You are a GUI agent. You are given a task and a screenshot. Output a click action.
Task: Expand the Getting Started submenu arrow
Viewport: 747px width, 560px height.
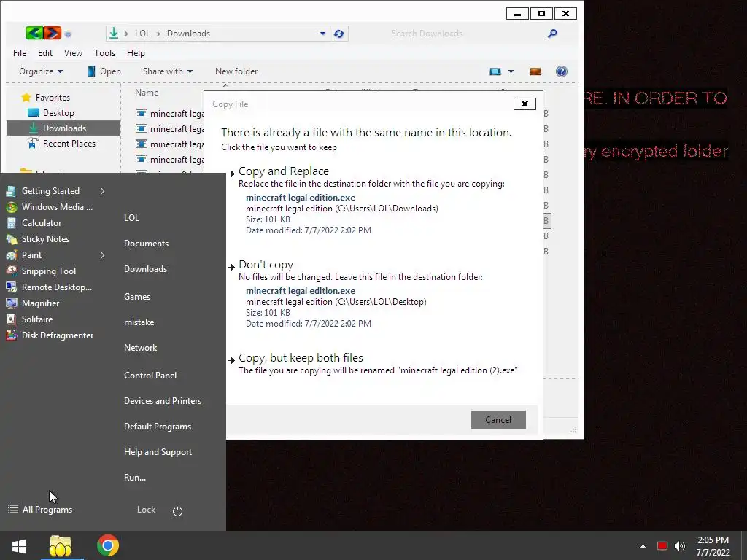pos(102,191)
